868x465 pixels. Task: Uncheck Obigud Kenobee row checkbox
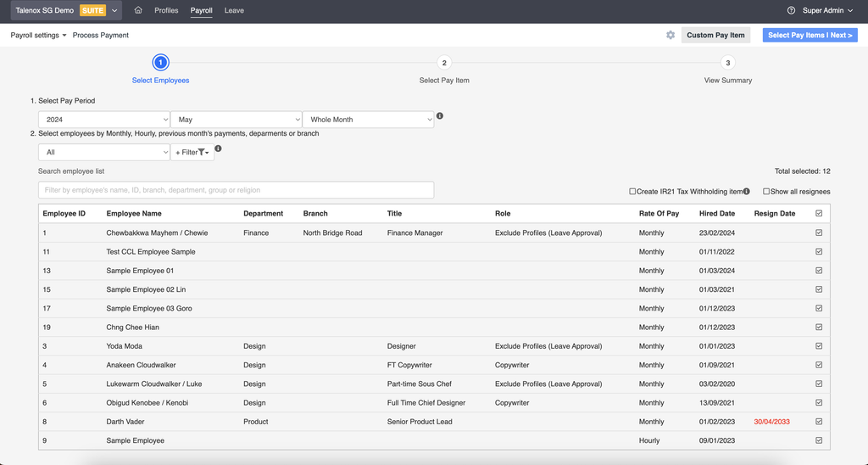pos(819,402)
